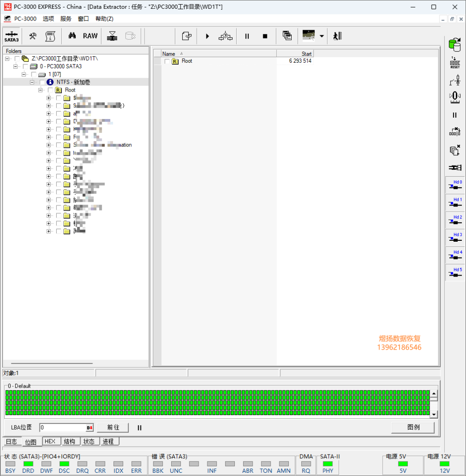Open the hammer and wrench tools icon
Viewport: 466px width, 476px height.
(33, 36)
